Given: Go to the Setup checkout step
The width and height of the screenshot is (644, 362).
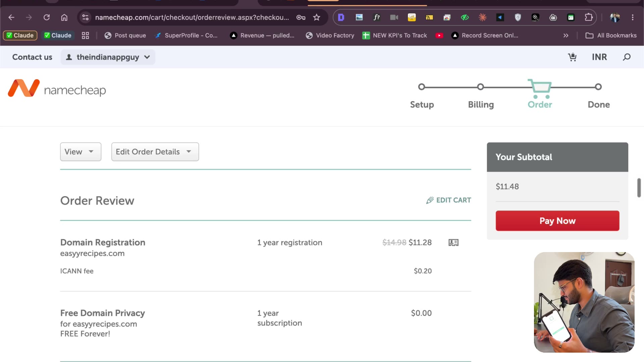Looking at the screenshot, I should click(422, 105).
